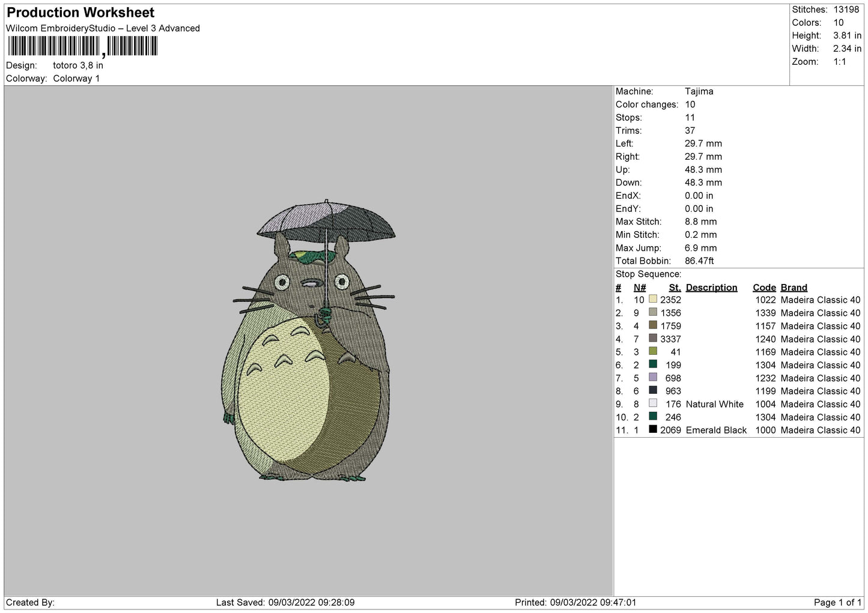Click the dark gray swatch with code 1199
This screenshot has width=868, height=613.
point(653,391)
